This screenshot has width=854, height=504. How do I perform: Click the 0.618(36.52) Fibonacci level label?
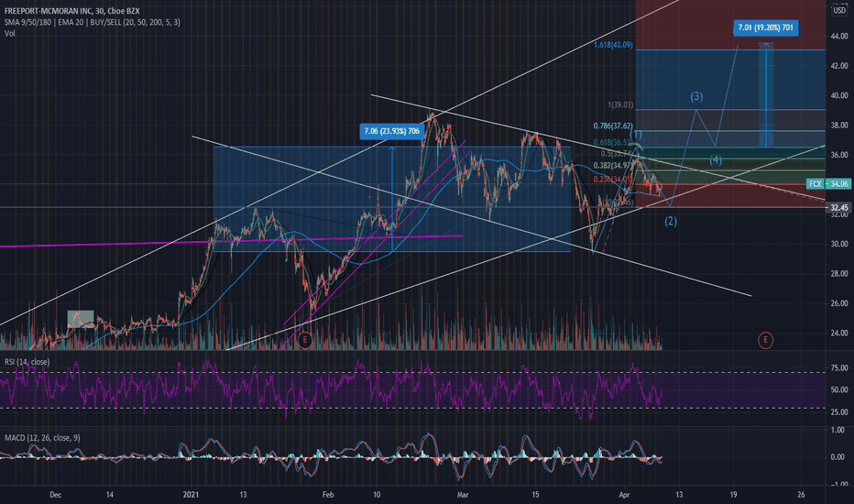(612, 142)
